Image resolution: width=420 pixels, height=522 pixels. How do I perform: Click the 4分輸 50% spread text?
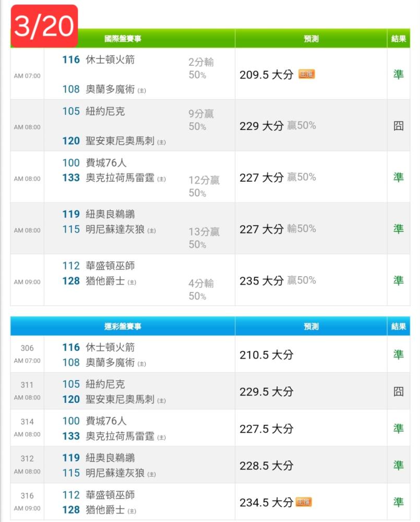coord(201,289)
